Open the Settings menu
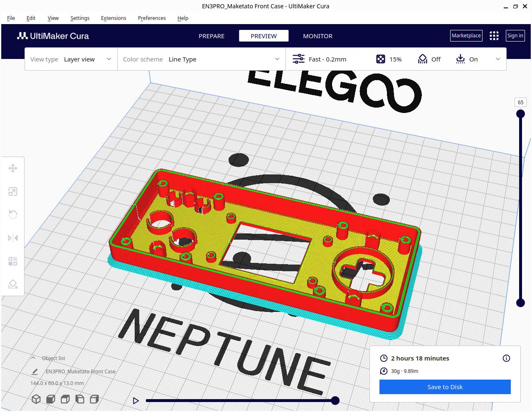The width and height of the screenshot is (532, 412). [80, 18]
